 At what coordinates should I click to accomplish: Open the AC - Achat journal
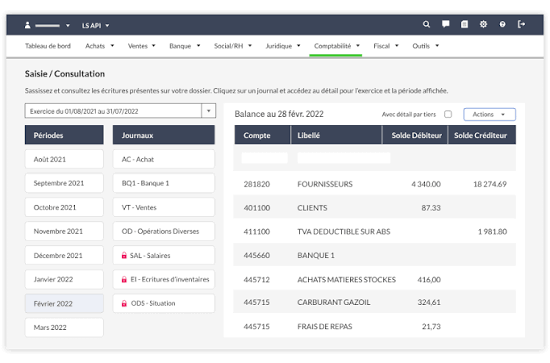click(164, 159)
